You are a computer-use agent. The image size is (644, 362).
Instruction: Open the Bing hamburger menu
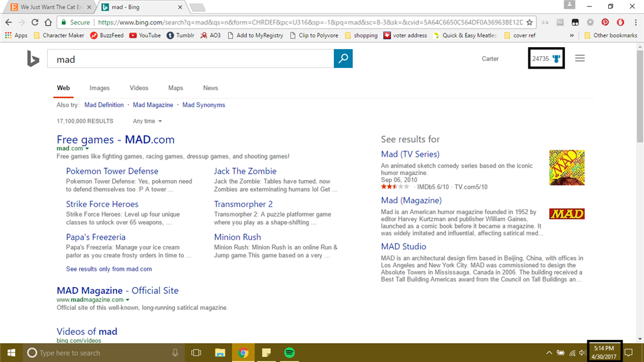[x=579, y=59]
